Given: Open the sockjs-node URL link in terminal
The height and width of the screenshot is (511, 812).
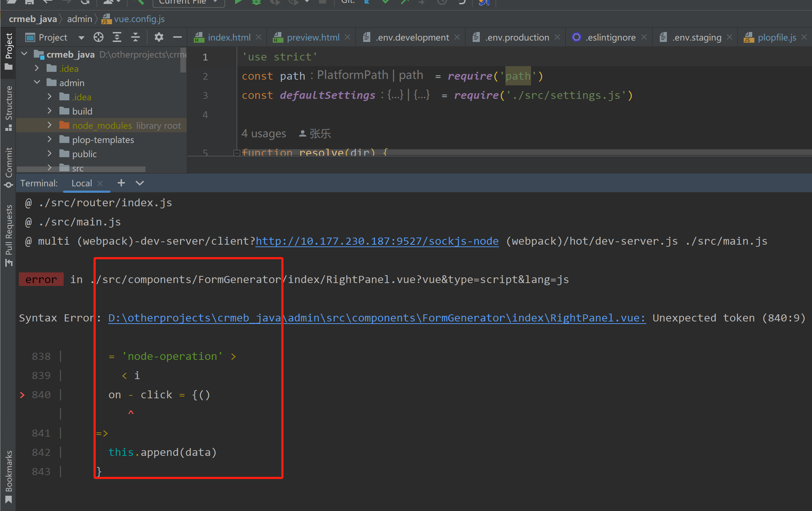Looking at the screenshot, I should (x=377, y=241).
